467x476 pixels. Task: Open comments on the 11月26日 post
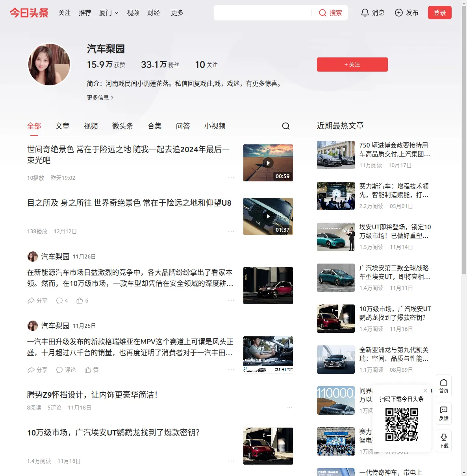tap(62, 301)
